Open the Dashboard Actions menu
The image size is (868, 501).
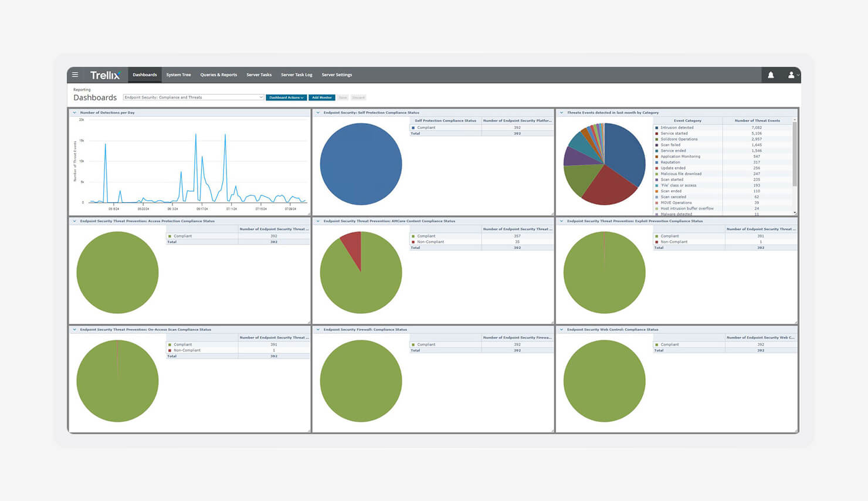pyautogui.click(x=286, y=97)
